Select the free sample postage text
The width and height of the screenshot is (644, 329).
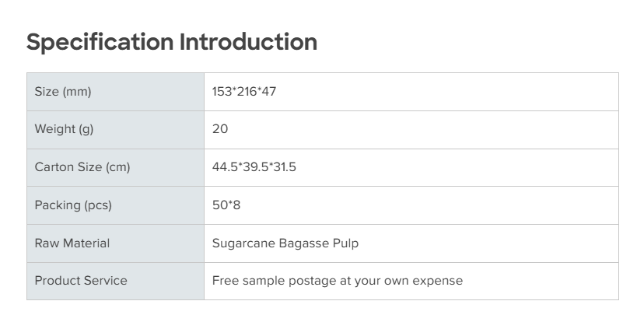[338, 281]
